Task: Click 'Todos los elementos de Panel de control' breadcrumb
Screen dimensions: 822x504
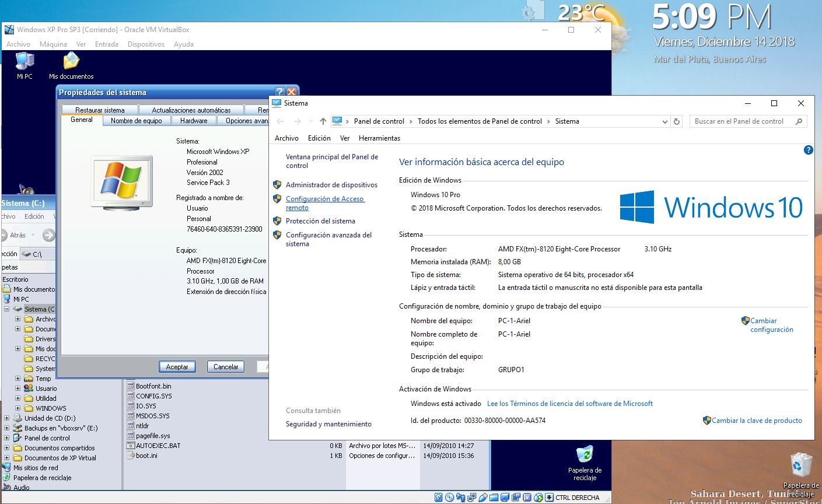Action: (480, 121)
